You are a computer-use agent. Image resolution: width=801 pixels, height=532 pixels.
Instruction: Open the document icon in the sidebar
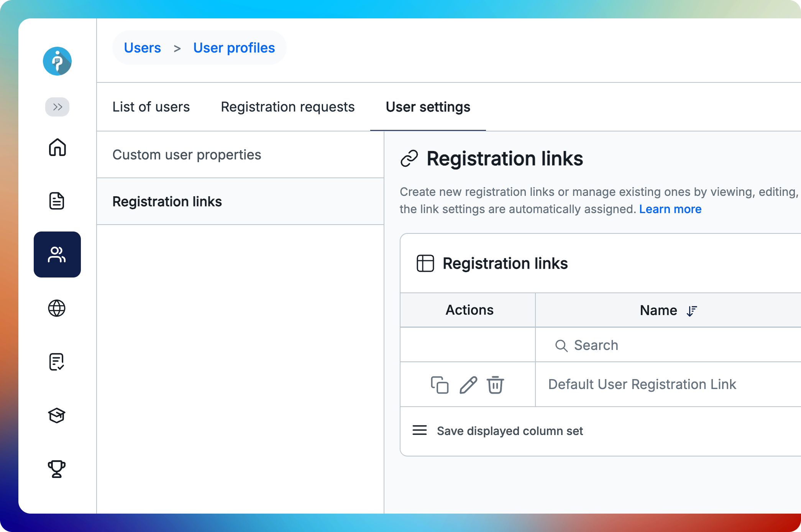point(57,201)
